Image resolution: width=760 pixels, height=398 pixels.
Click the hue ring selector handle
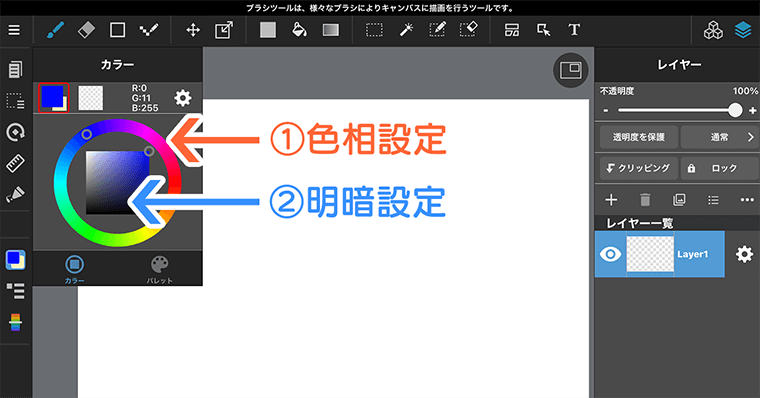coord(86,134)
